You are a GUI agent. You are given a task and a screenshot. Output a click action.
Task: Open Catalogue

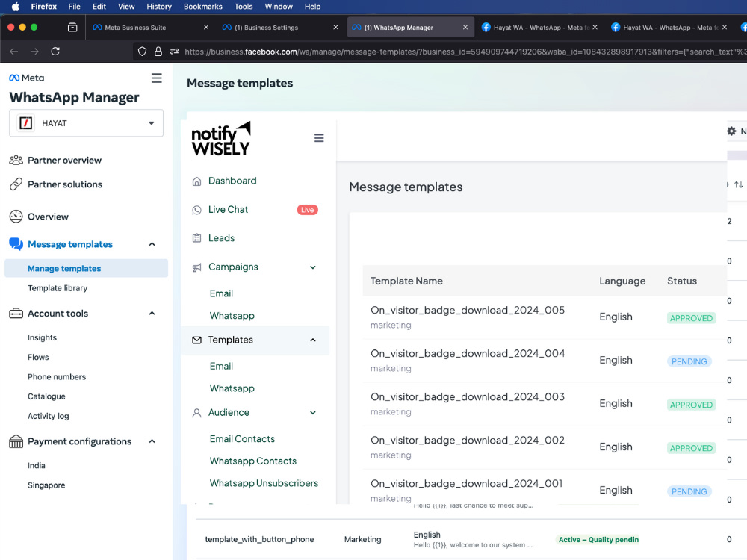[x=46, y=396]
